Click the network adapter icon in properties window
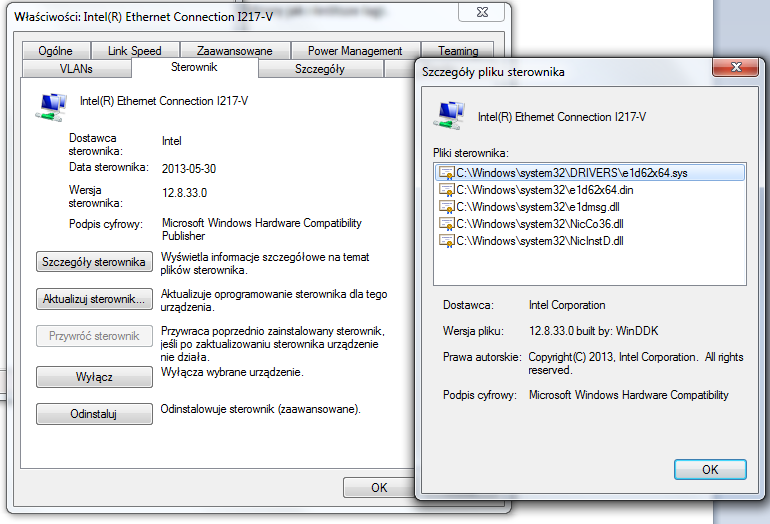 [51, 107]
